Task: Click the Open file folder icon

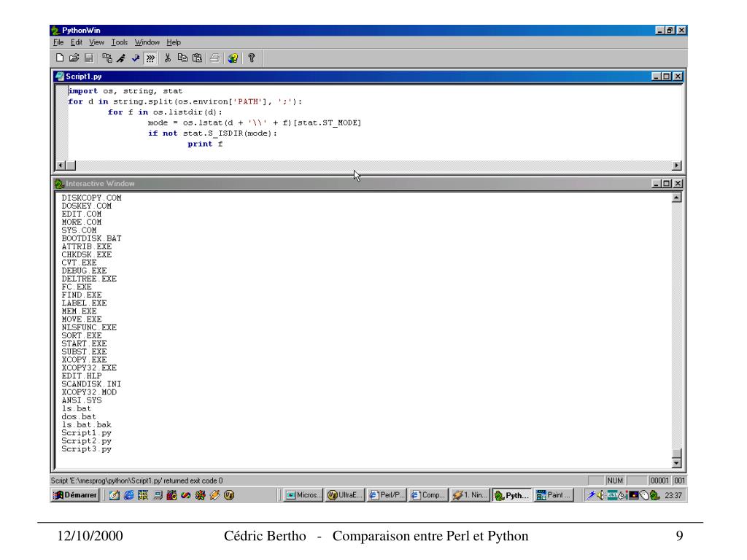Action: (x=74, y=58)
